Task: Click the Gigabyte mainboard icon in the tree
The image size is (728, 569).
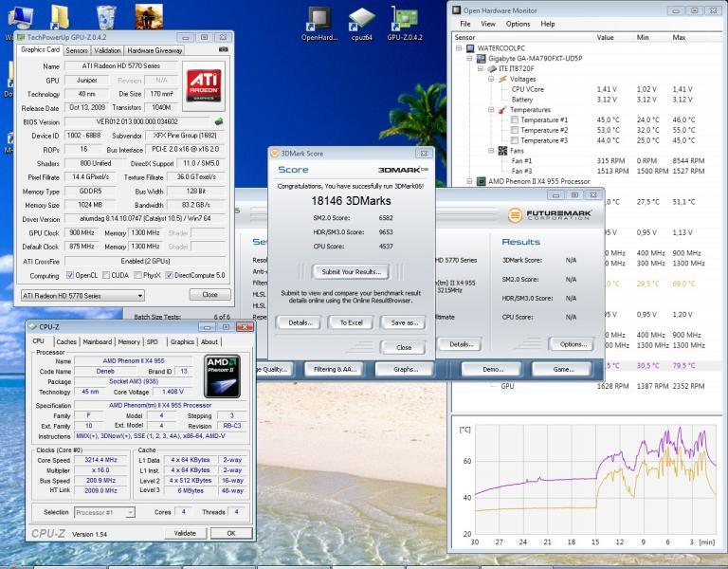Action: click(482, 59)
